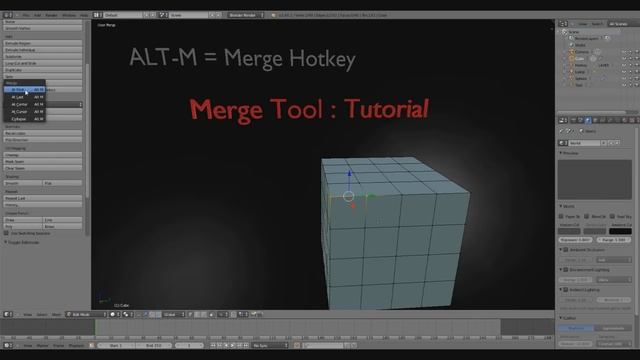
Task: Toggle visibility eye for Camera in Outliner
Action: click(624, 52)
